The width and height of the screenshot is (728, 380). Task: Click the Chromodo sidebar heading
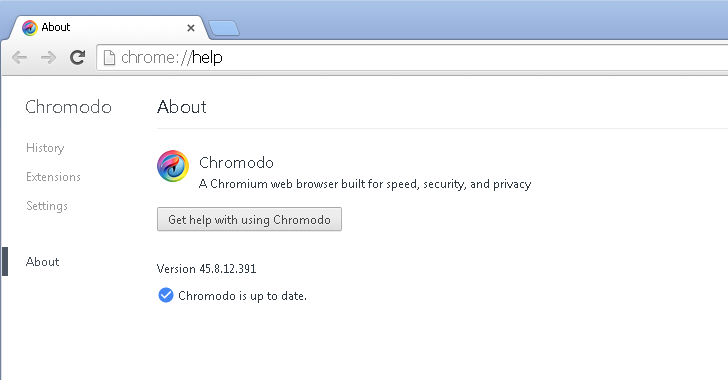(68, 107)
